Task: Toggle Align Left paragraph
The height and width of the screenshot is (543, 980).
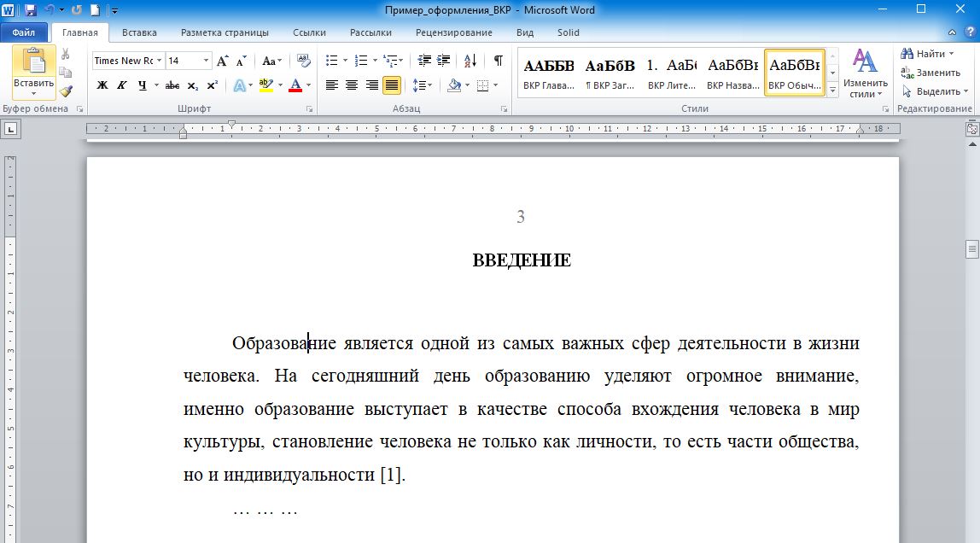Action: click(x=332, y=85)
